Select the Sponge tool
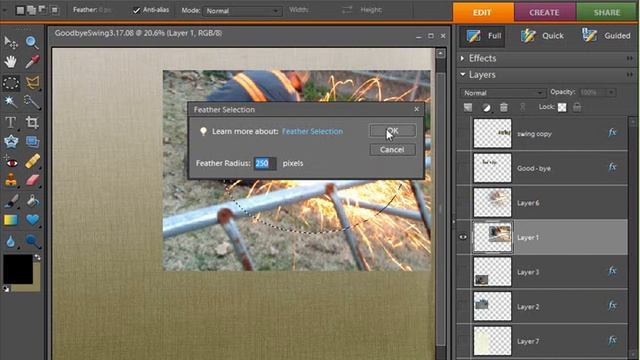Viewport: 640px width, 360px height. [x=32, y=241]
